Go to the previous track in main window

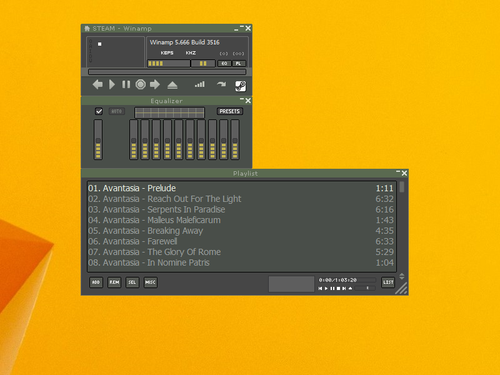(97, 85)
